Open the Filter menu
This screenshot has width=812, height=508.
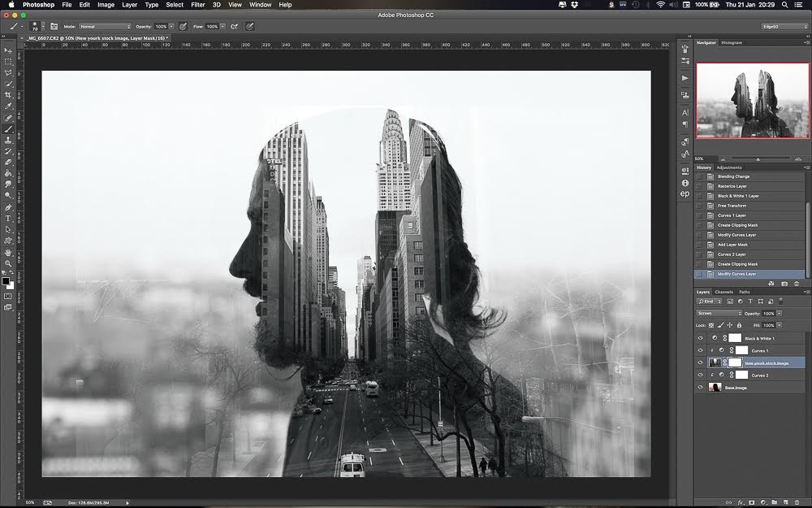point(197,4)
